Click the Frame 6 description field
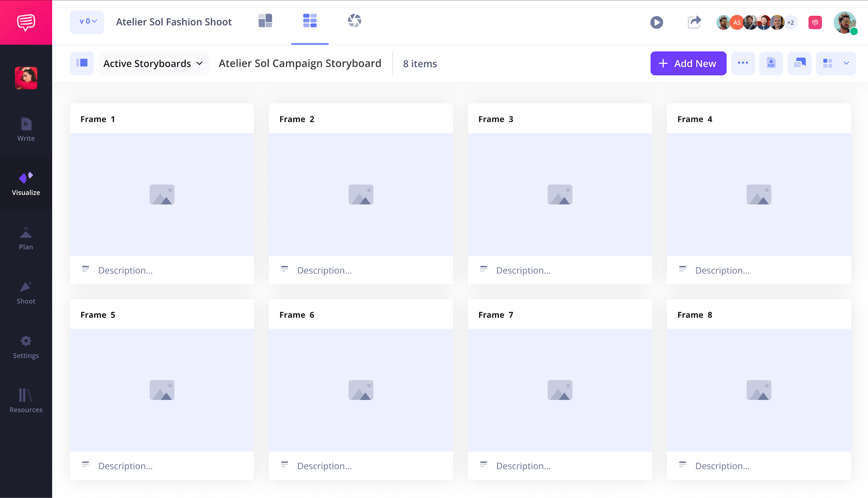 point(324,466)
